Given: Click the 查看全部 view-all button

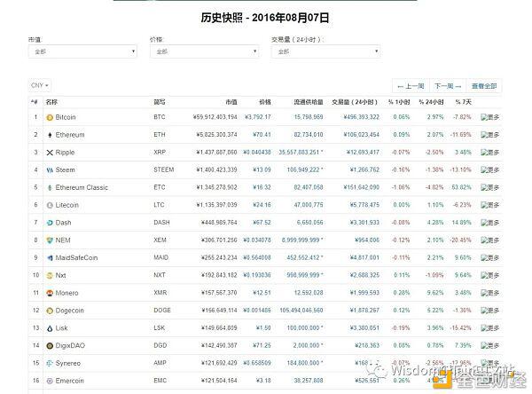Looking at the screenshot, I should click(484, 86).
